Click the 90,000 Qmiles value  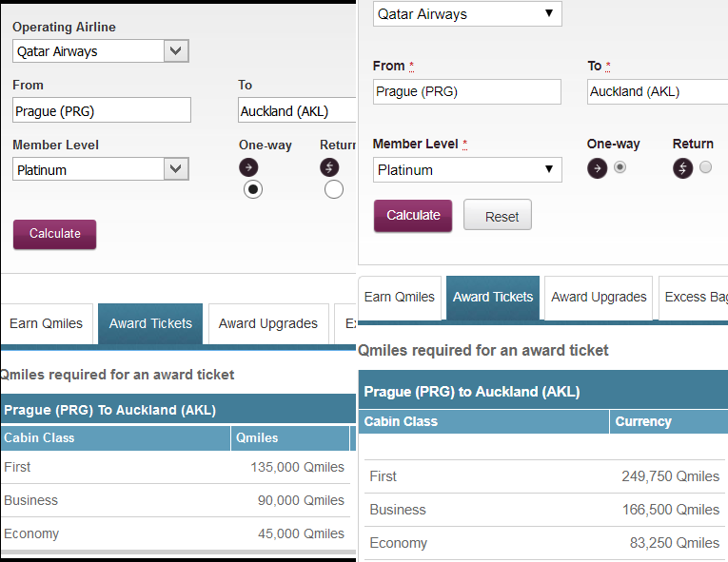pos(301,500)
